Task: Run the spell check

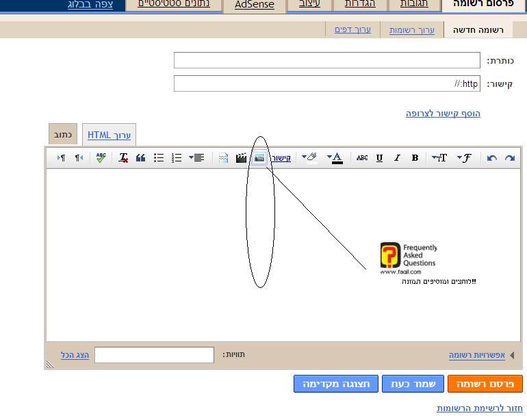Action: (x=101, y=158)
